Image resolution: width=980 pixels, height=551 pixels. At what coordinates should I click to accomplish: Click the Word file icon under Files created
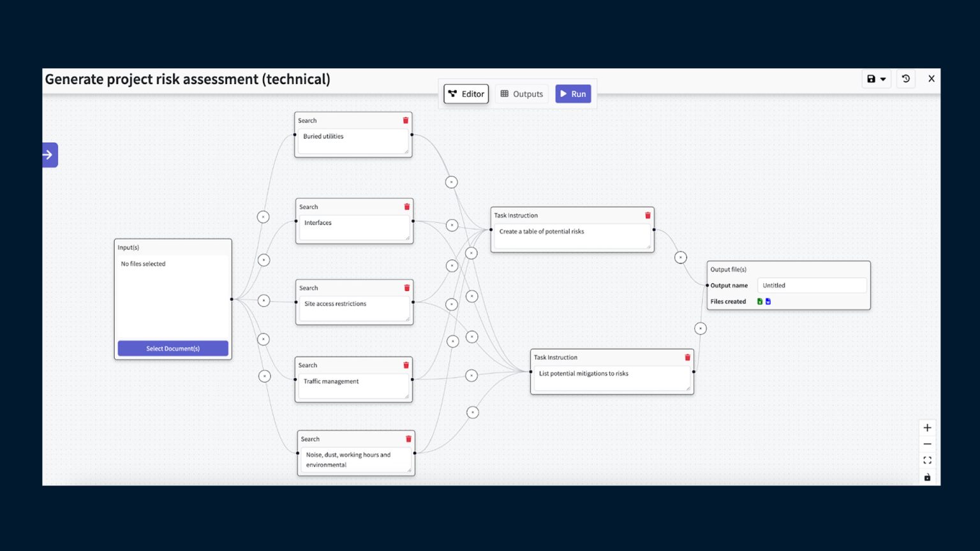point(768,301)
